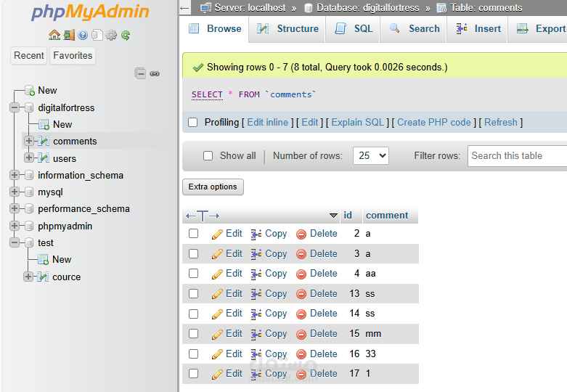Select the checkbox for row id 3
This screenshot has height=392, width=567.
(x=193, y=253)
